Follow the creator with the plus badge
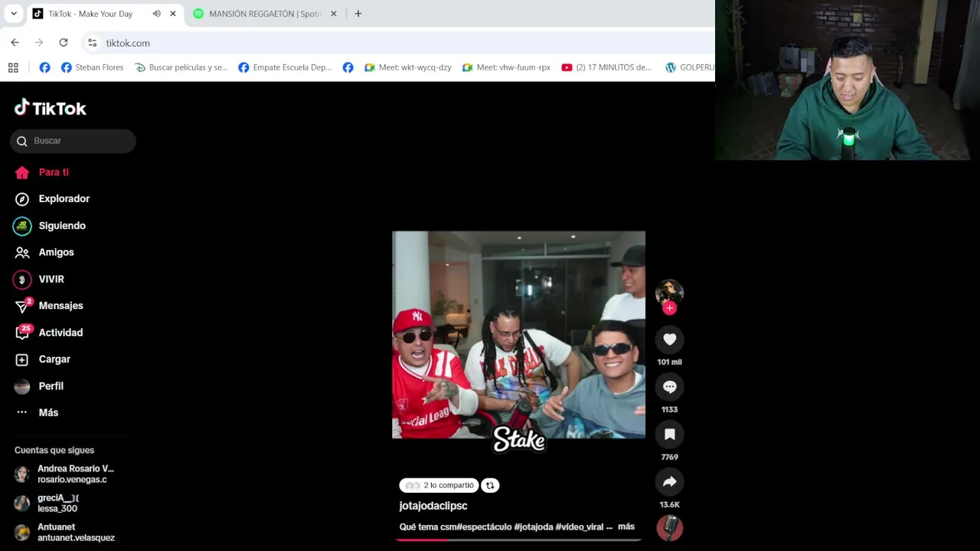The width and height of the screenshot is (980, 551). click(669, 308)
